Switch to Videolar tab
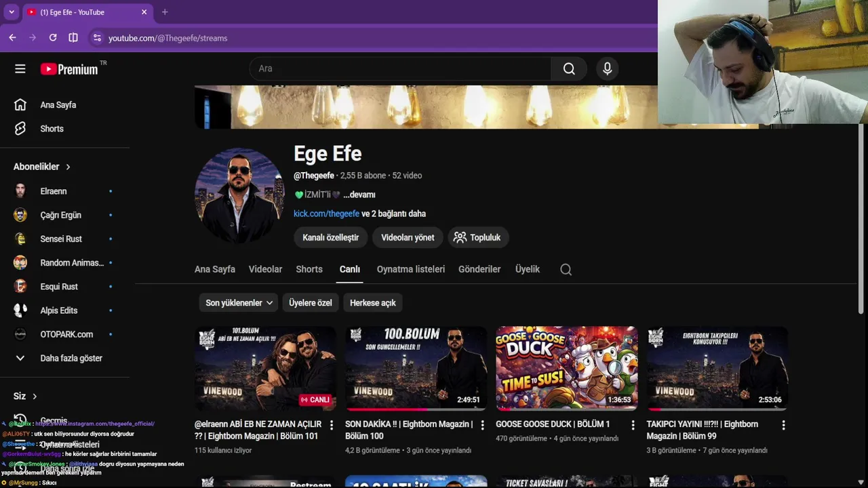868x488 pixels. (x=265, y=269)
